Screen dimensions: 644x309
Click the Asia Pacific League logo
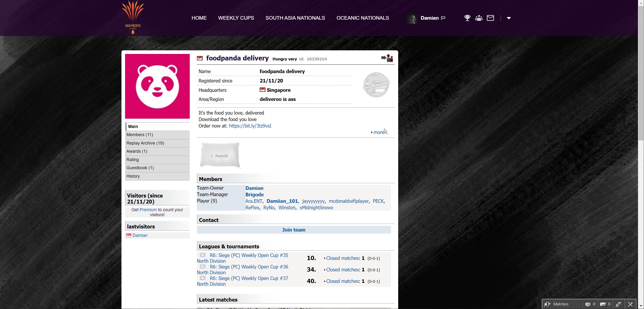point(133,17)
